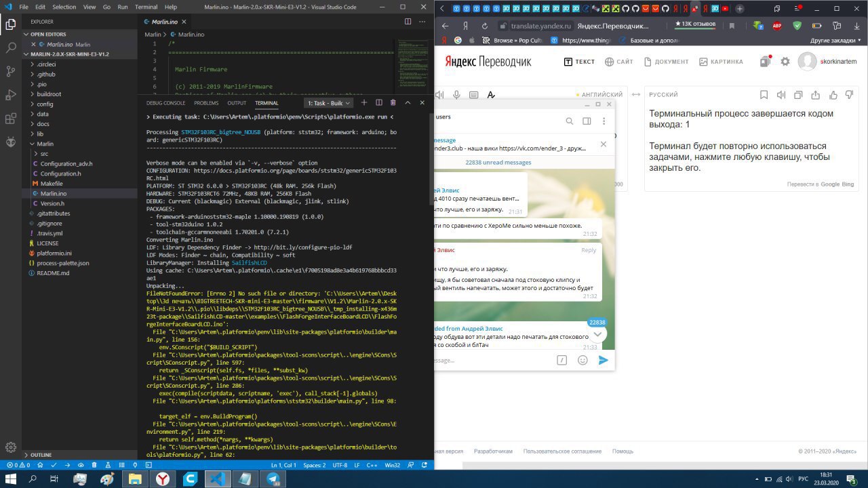Open the virtual keyboard icon in Yandex translator
The width and height of the screenshot is (868, 488).
[x=473, y=95]
